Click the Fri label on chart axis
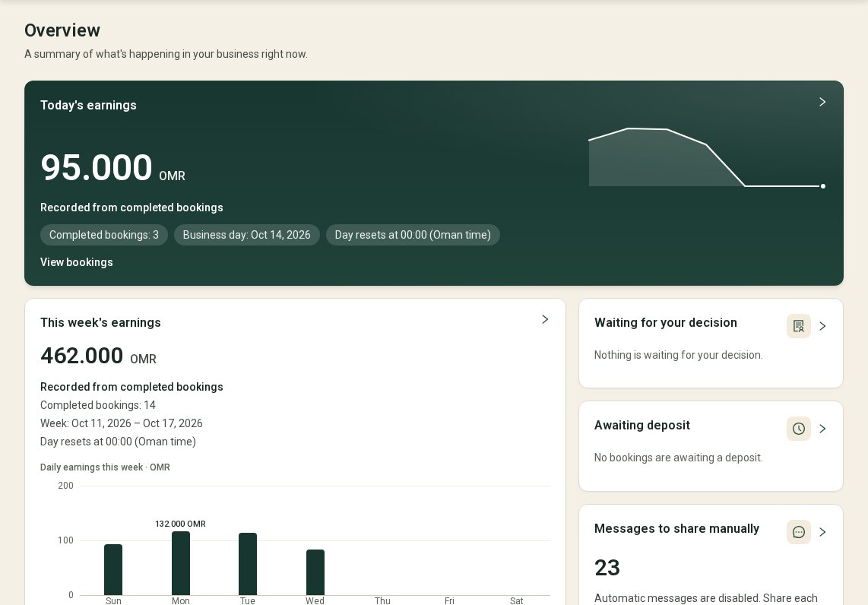The height and width of the screenshot is (605, 868). (x=449, y=600)
